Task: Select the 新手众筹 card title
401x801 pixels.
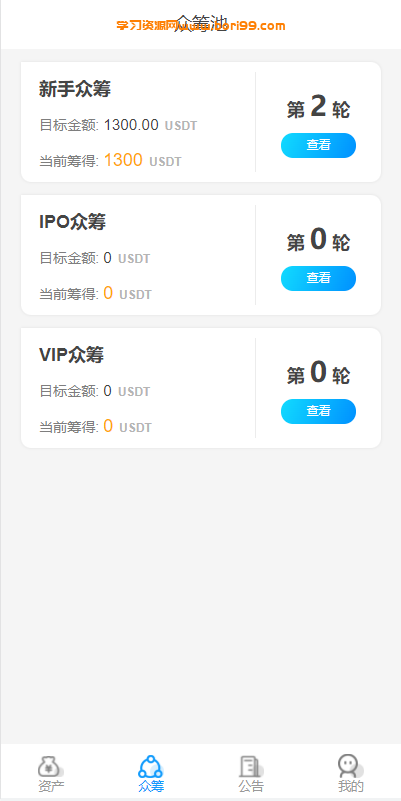Action: point(75,89)
